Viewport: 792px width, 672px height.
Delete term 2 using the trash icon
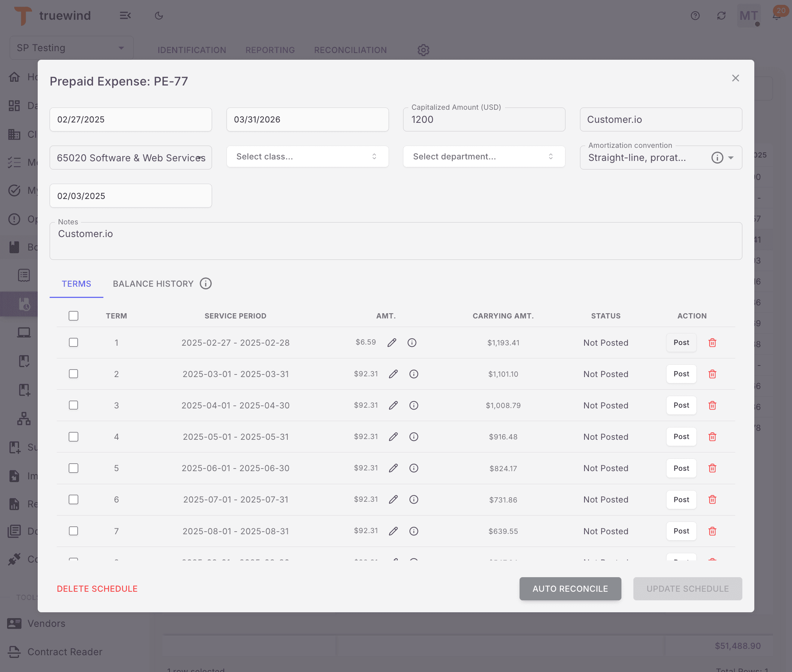712,374
